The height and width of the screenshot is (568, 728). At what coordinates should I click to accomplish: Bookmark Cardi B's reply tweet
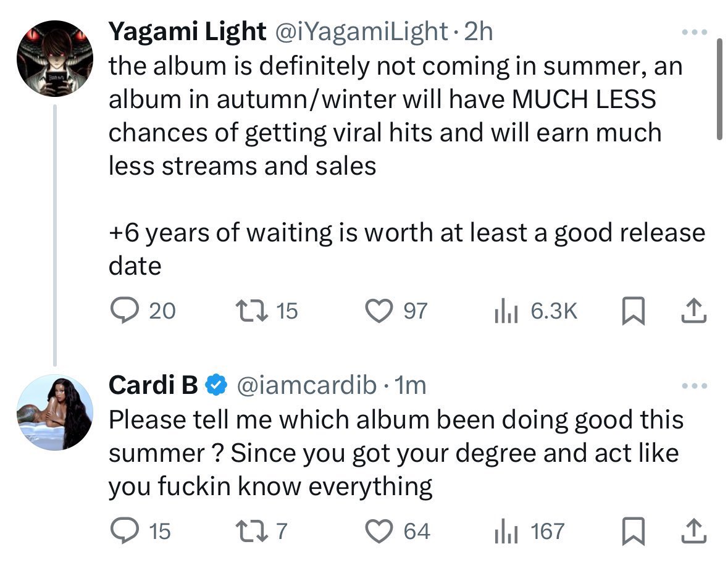pos(634,531)
